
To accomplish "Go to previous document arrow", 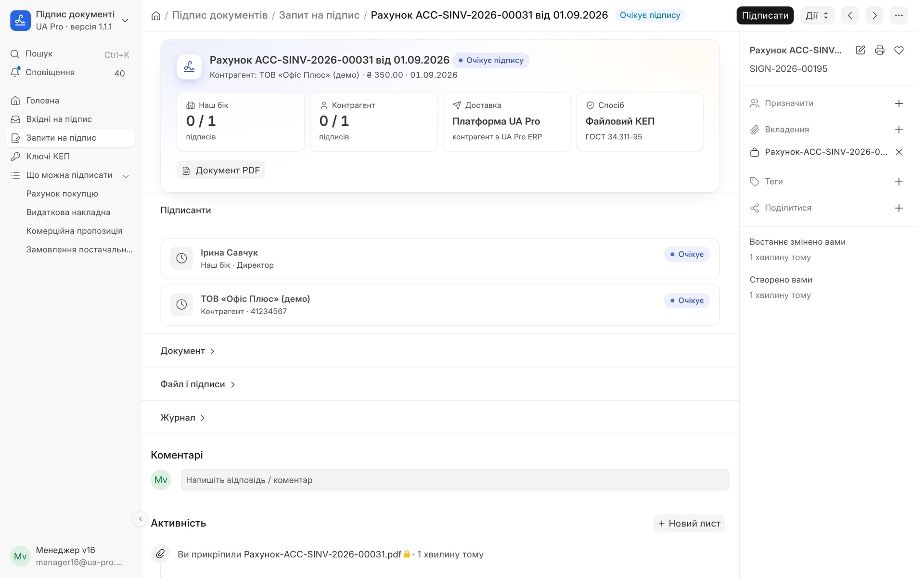I will click(x=850, y=15).
